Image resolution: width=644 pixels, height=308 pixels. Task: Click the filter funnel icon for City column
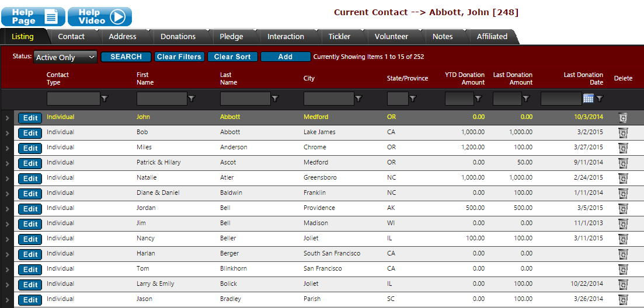(358, 99)
